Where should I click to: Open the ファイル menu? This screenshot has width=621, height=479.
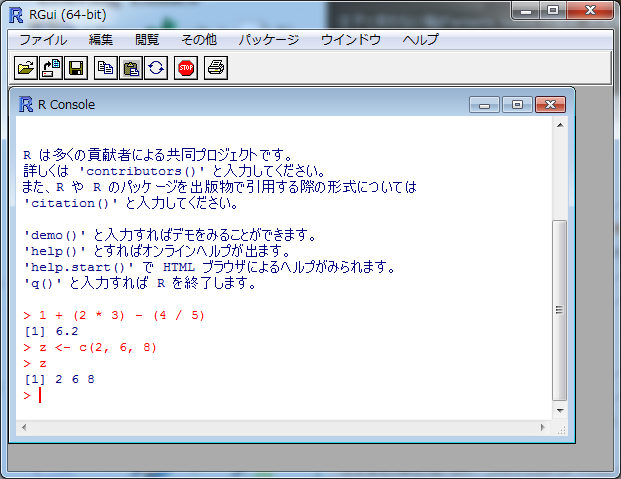coord(43,40)
